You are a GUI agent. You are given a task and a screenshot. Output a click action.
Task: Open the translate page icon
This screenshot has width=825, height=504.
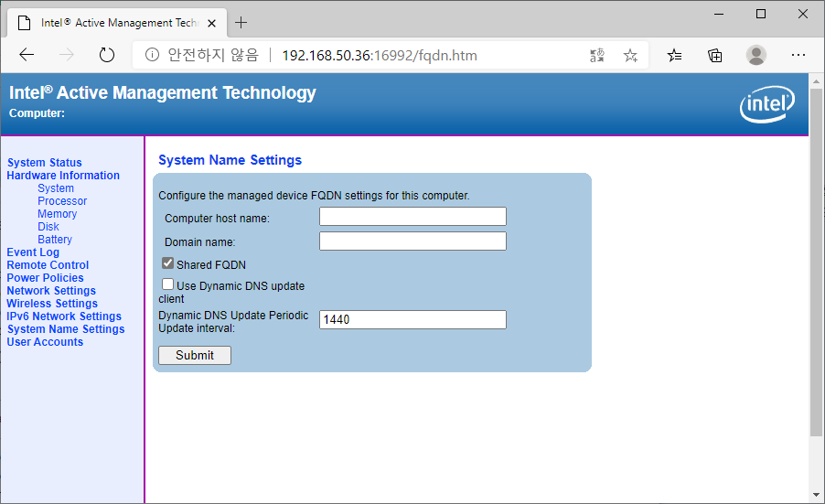pyautogui.click(x=597, y=55)
